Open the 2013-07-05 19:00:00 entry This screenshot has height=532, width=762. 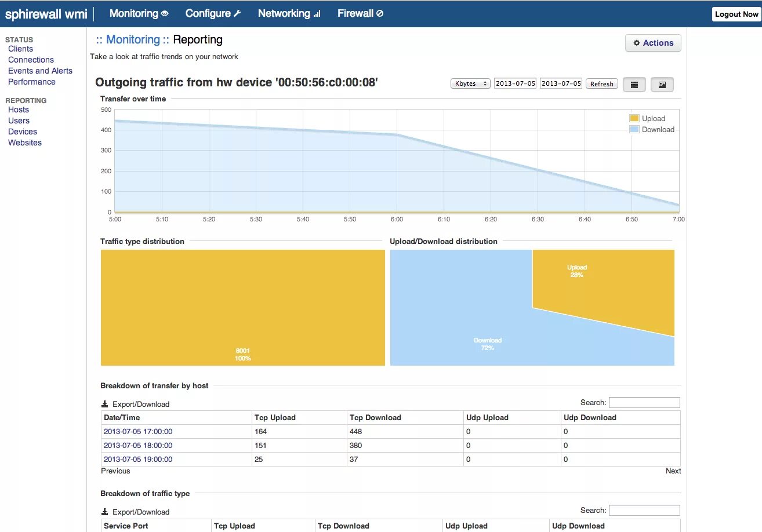click(138, 459)
